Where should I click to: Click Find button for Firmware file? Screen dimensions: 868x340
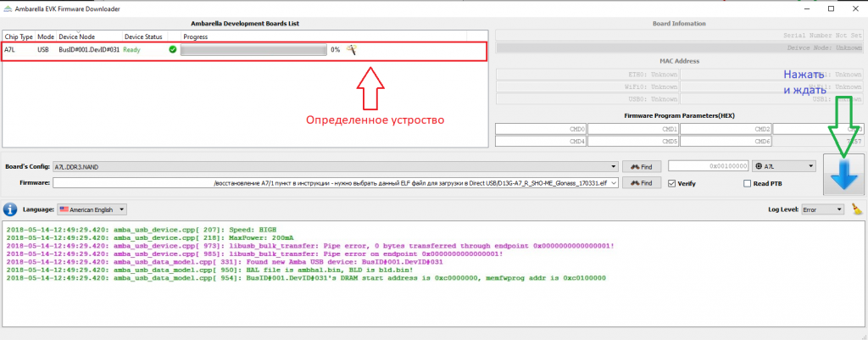click(x=642, y=183)
